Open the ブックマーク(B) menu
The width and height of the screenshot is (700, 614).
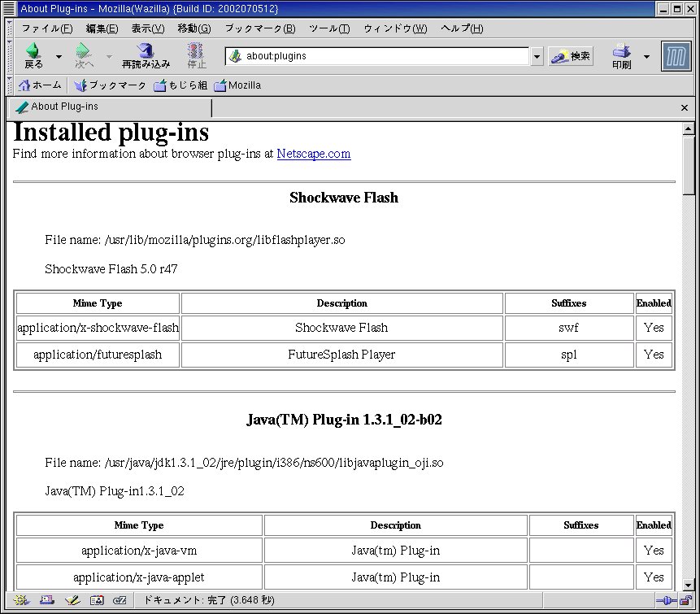point(260,28)
